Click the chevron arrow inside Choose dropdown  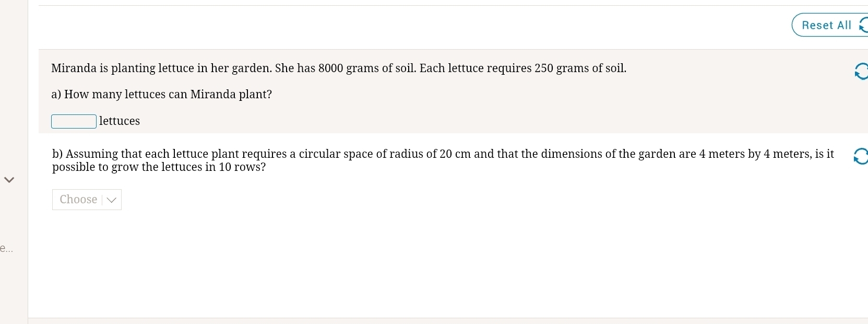click(111, 200)
